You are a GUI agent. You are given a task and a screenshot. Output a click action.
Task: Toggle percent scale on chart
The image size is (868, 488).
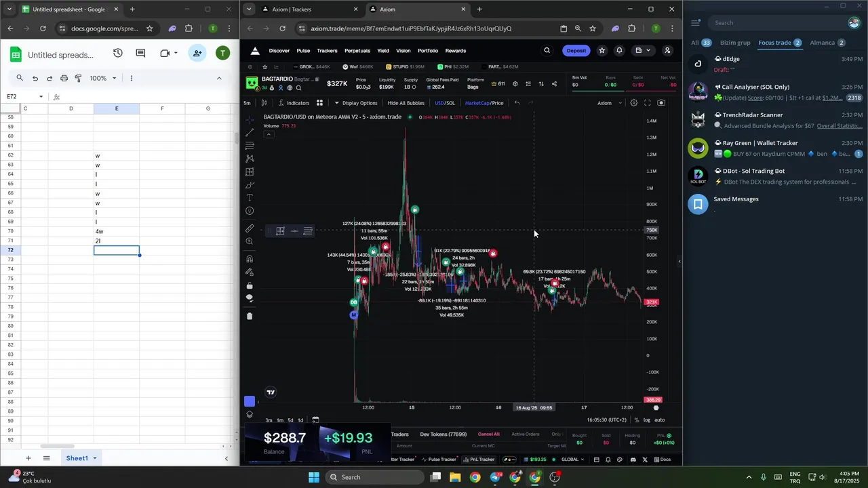coord(636,420)
